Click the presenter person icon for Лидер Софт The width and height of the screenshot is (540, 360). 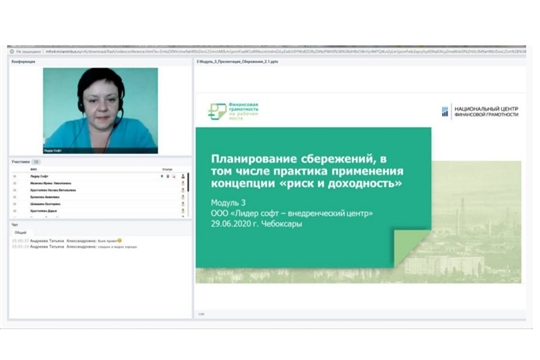183,176
